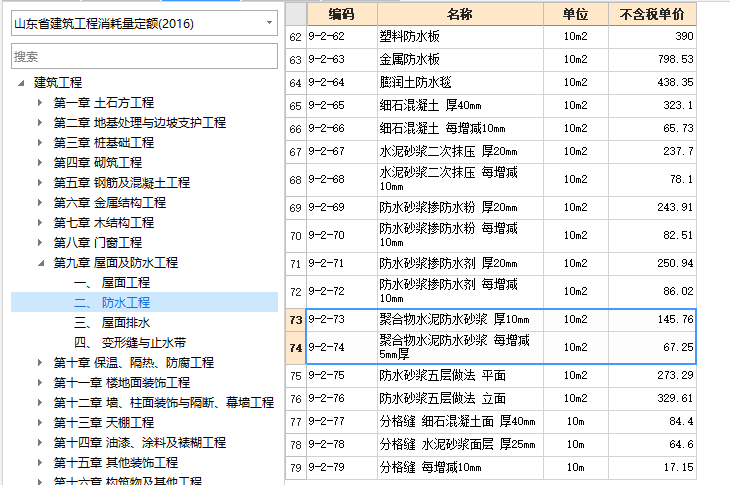Click name cell 膨润土防水毯
730x485 pixels.
(460, 82)
